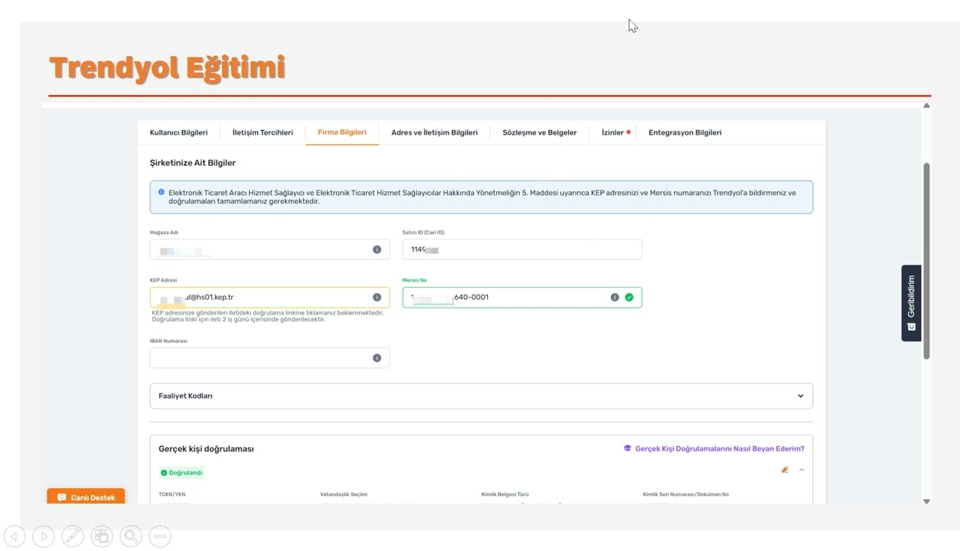
Task: Click the info icon in Mağaza Adı field
Action: [377, 249]
